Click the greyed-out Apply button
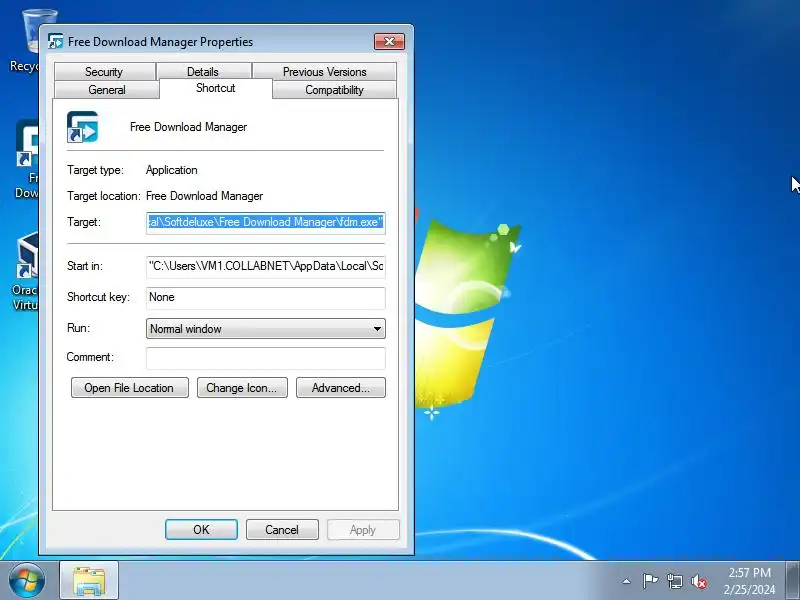Image resolution: width=800 pixels, height=600 pixels. tap(363, 530)
